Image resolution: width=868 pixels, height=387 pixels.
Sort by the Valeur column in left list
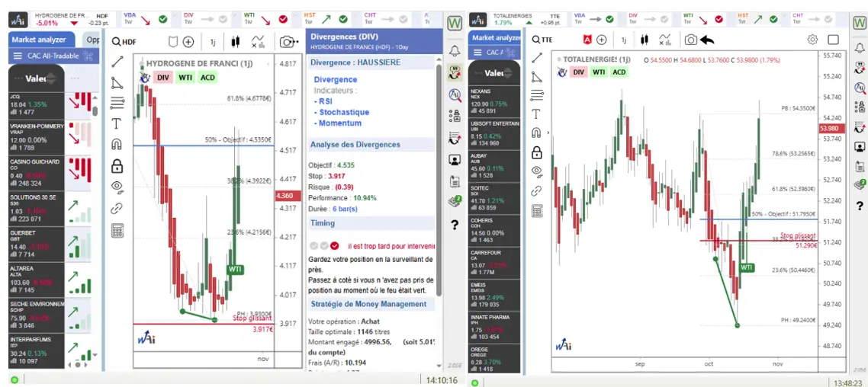tap(37, 78)
